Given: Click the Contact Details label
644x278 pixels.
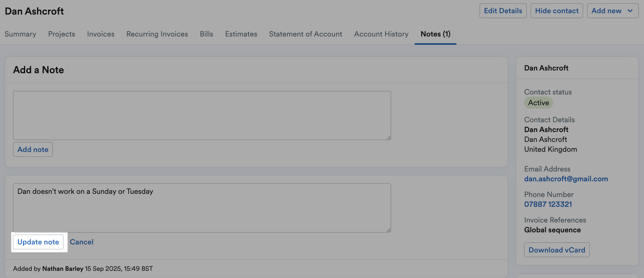Looking at the screenshot, I should click(549, 120).
